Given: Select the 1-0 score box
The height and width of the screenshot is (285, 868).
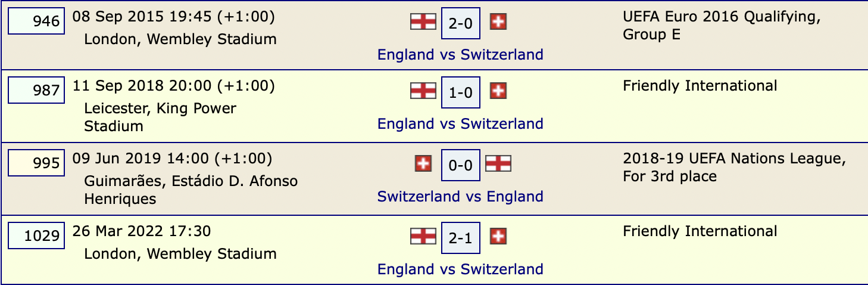Looking at the screenshot, I should pyautogui.click(x=461, y=92).
